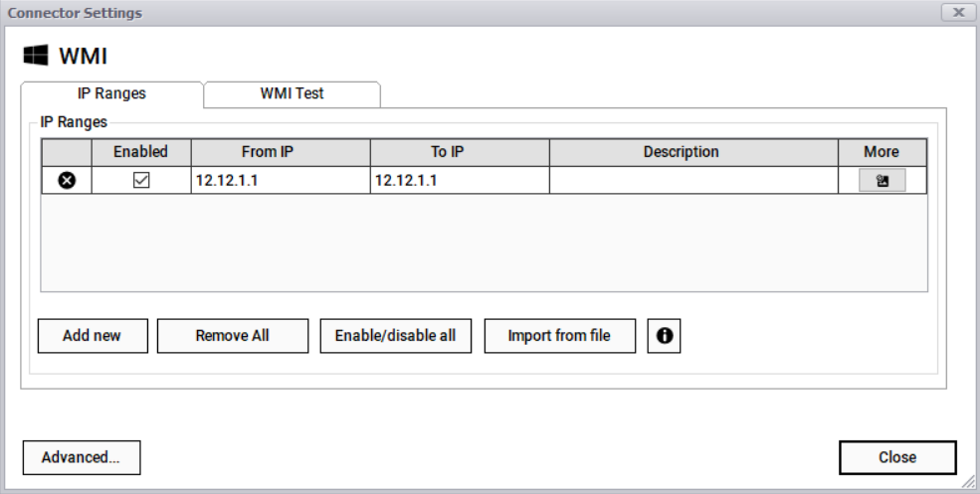Open the Import from file dialog

tap(559, 336)
